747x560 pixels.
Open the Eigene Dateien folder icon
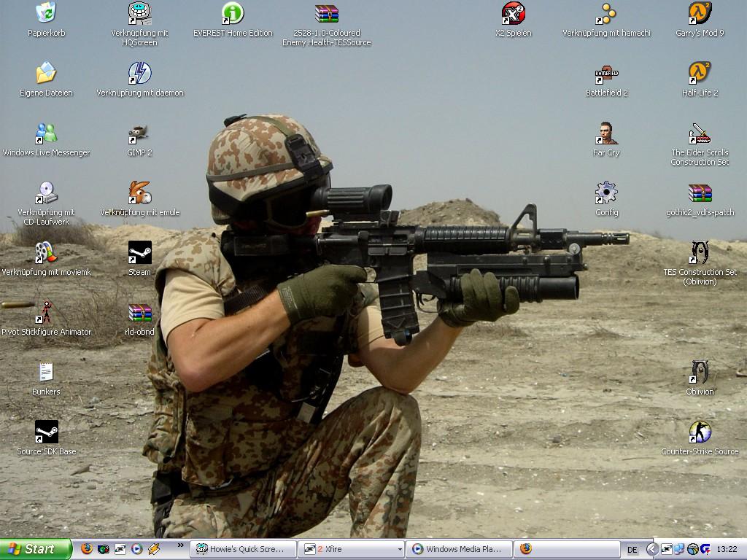(x=46, y=74)
